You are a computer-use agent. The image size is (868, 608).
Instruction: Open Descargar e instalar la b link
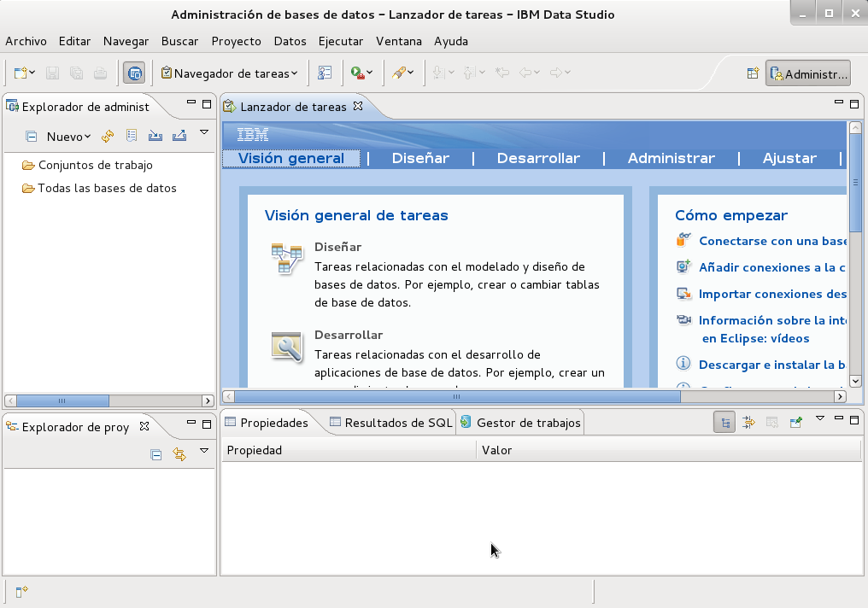click(772, 365)
